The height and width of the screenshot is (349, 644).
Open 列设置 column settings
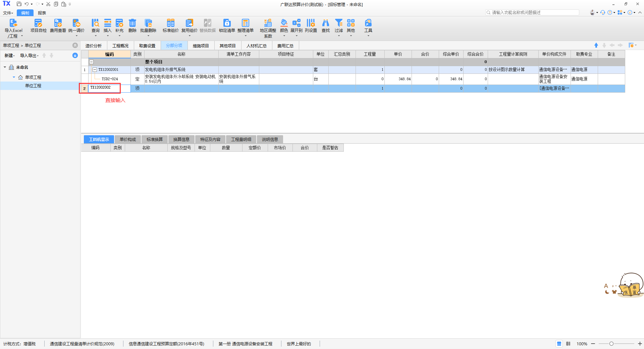(x=311, y=23)
